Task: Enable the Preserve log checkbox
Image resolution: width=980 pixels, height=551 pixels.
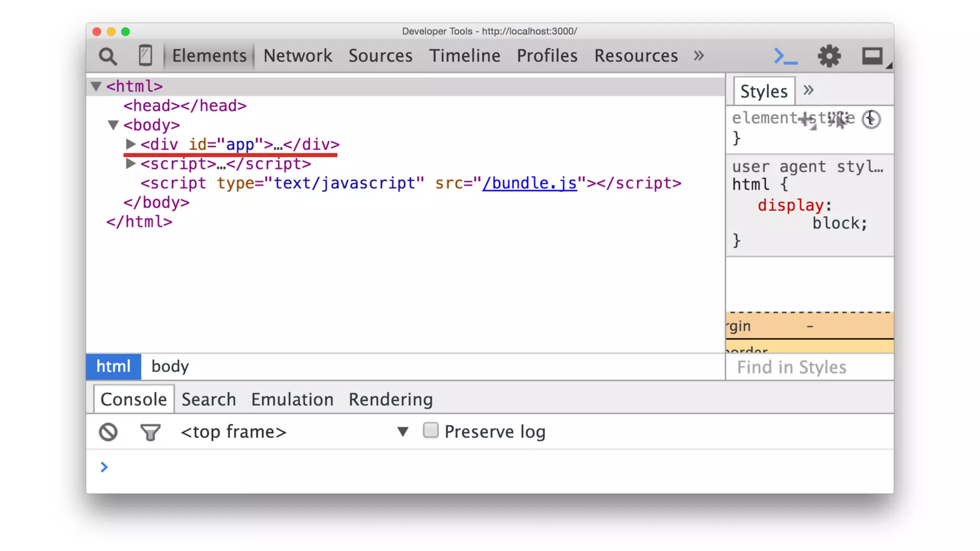Action: click(x=430, y=430)
